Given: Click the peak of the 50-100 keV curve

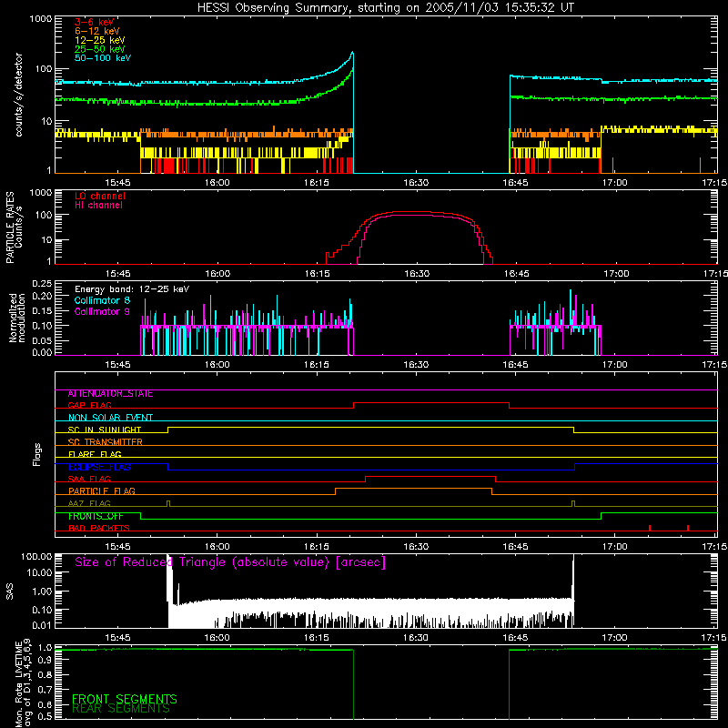Looking at the screenshot, I should (x=352, y=53).
